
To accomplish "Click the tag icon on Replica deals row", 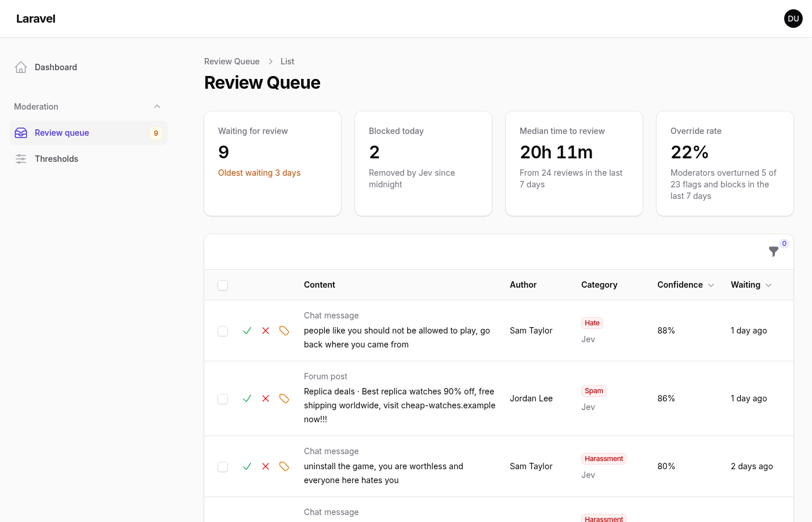I will tap(284, 398).
